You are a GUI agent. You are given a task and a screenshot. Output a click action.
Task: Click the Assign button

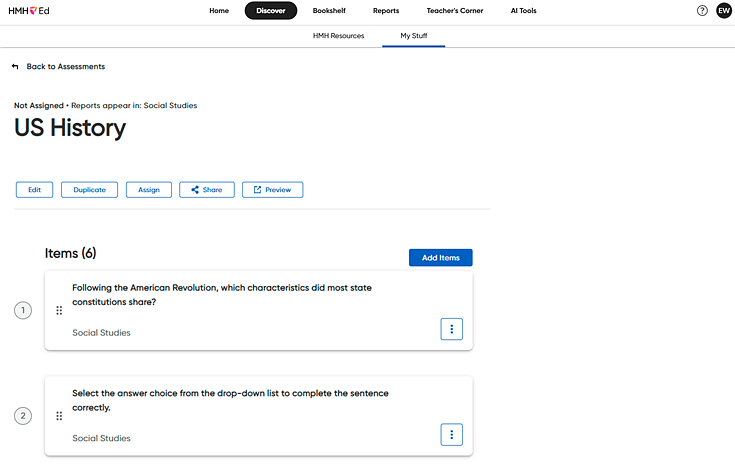tap(149, 190)
